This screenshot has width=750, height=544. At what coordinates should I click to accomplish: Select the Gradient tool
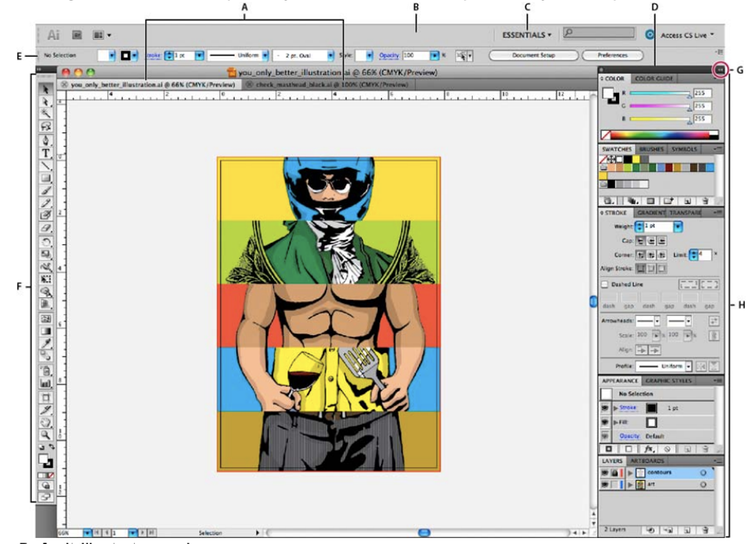click(46, 331)
